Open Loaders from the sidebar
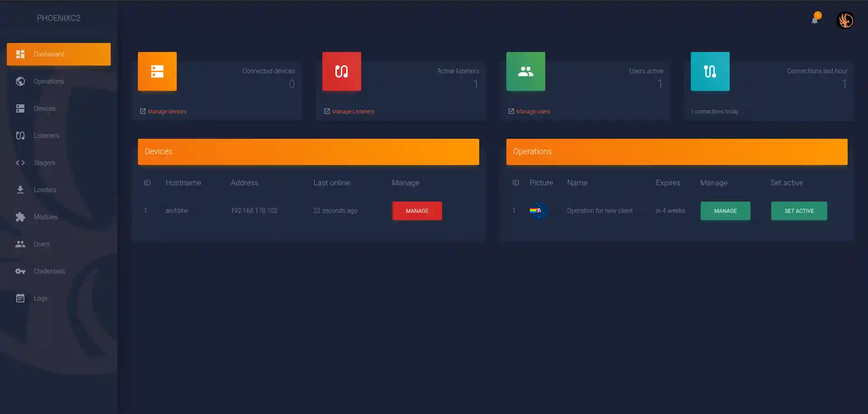The width and height of the screenshot is (868, 414). pyautogui.click(x=59, y=190)
